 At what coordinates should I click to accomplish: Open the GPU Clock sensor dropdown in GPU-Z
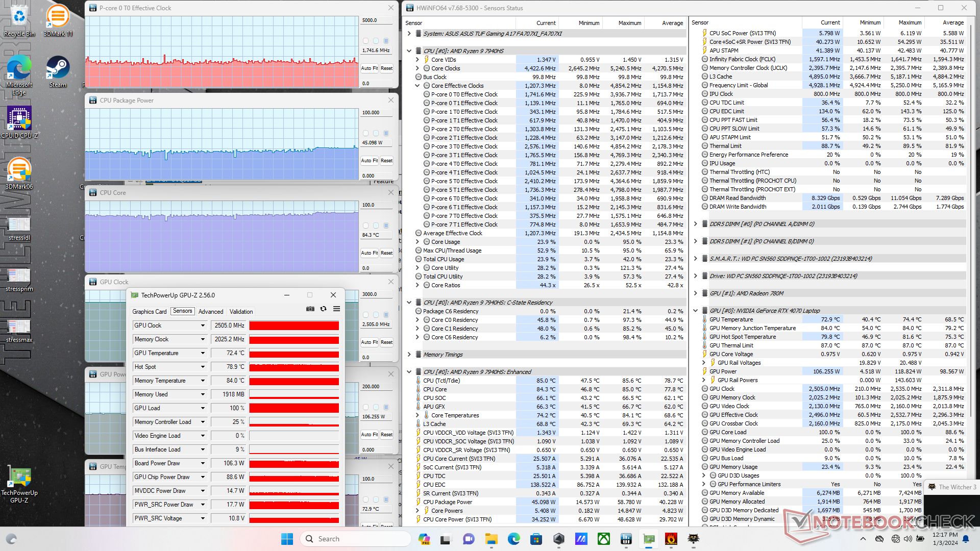click(203, 325)
